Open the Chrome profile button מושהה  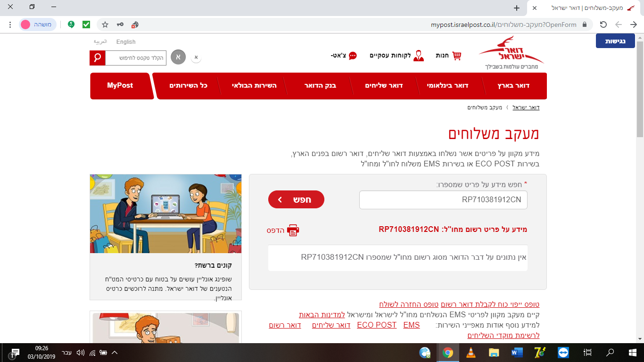click(38, 25)
